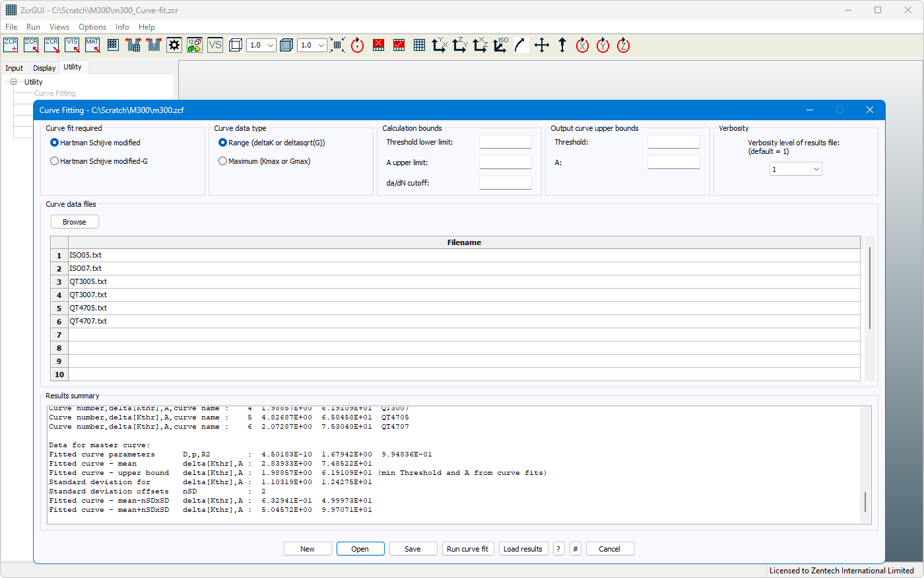Collapse the Utility tree node

coord(13,82)
